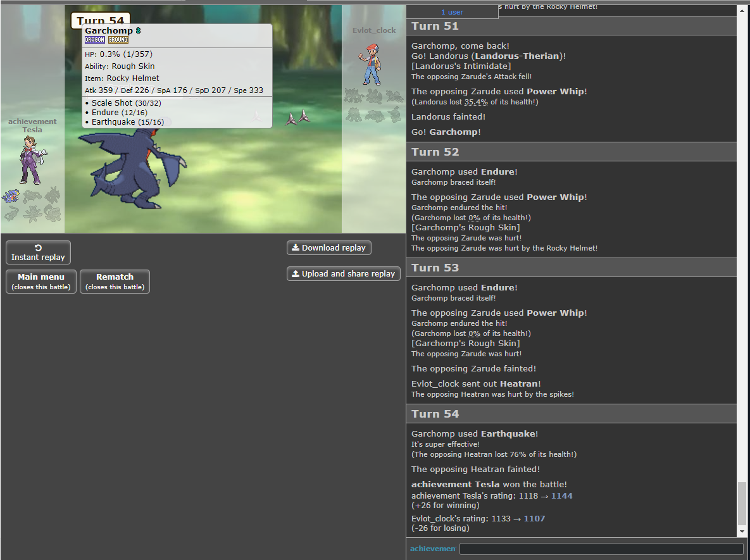Click the Turn 53 header in battle log
Viewport: 750px width, 560px height.
click(x=571, y=267)
